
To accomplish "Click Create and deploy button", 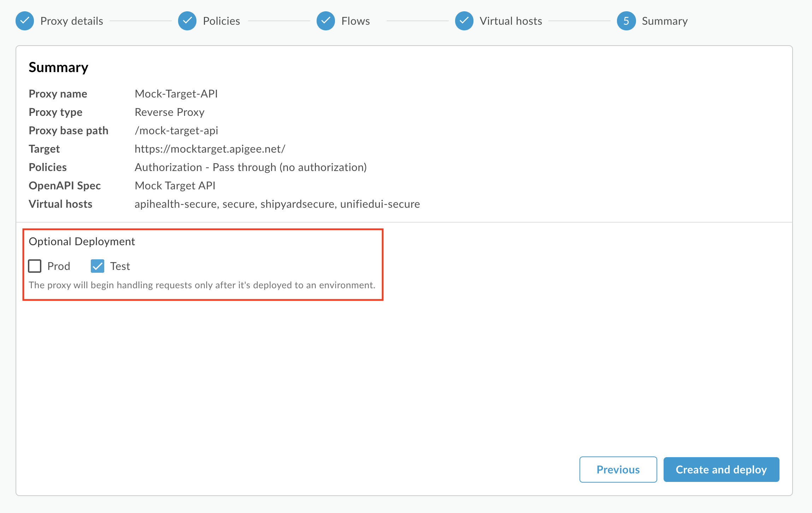I will tap(721, 470).
